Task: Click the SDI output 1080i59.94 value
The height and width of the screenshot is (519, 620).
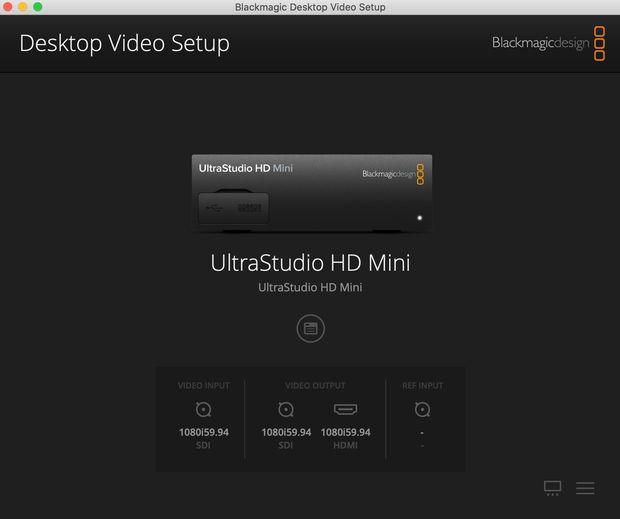Action: [x=286, y=432]
